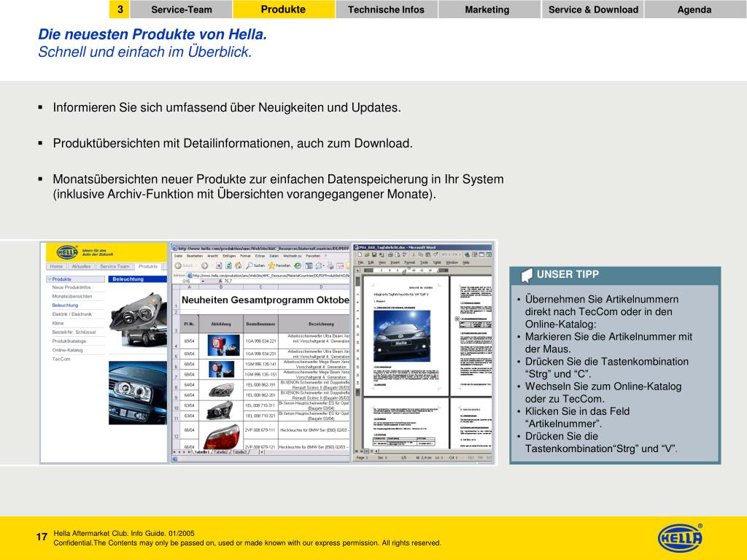Click the Refresh icon in the browser toolbar
747x560 pixels.
tap(228, 265)
